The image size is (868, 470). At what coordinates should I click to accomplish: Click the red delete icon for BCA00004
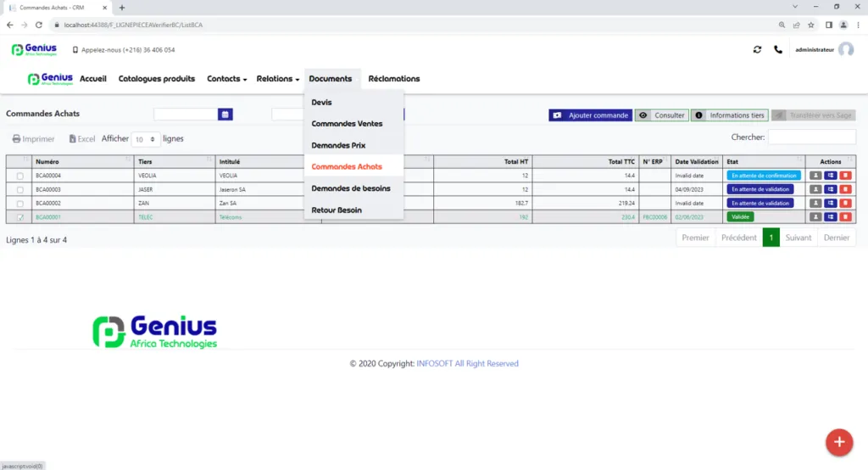point(845,175)
